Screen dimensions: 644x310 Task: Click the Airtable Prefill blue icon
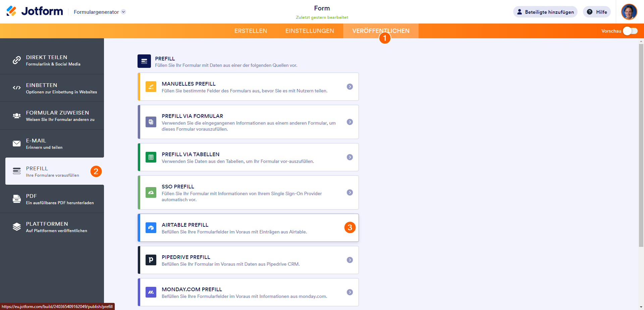pyautogui.click(x=151, y=228)
